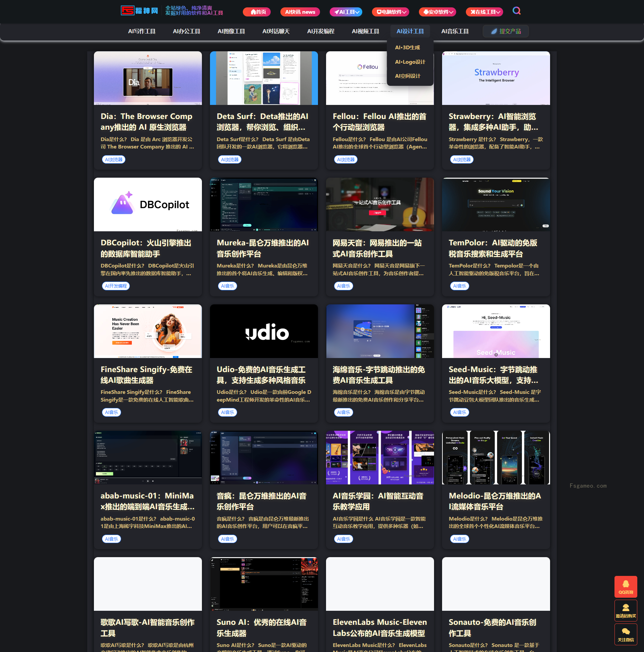The image size is (644, 652).
Task: Click the Deta Surf article title
Action: point(262,122)
